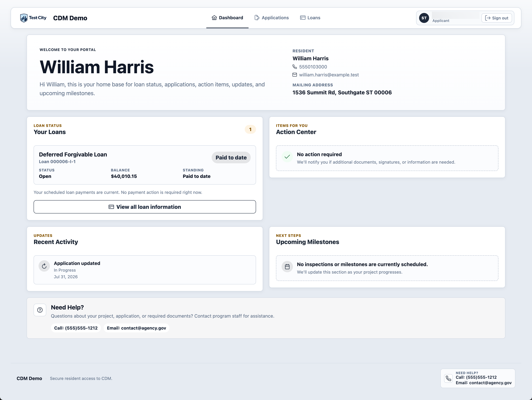Viewport: 532px width, 400px height.
Task: Click the No action required heading
Action: tap(319, 154)
